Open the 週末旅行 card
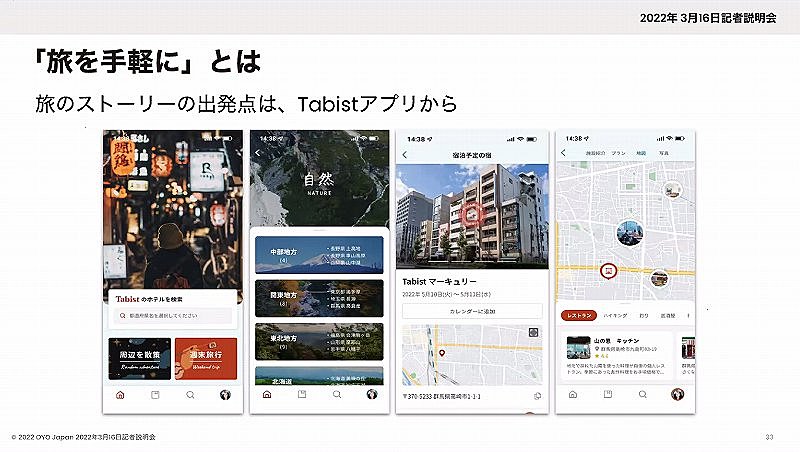This screenshot has width=800, height=452. (206, 359)
